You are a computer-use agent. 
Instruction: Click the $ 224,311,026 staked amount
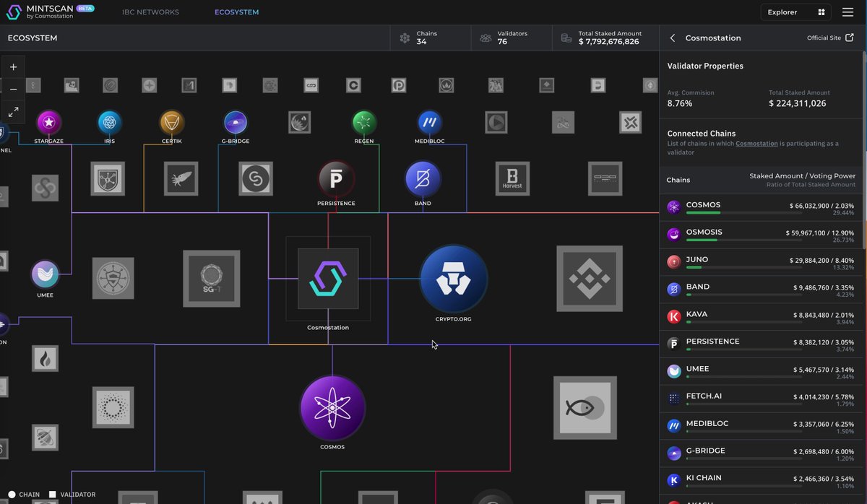coord(798,103)
